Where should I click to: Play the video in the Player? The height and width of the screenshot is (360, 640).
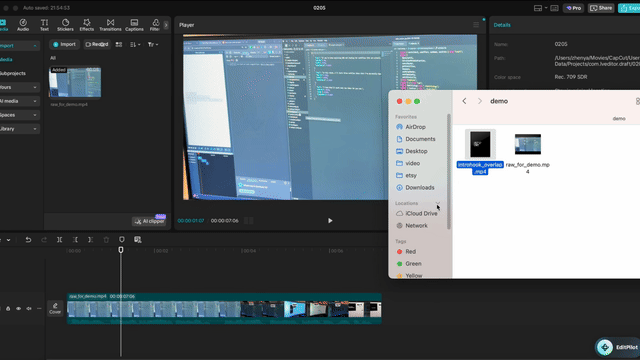330,221
